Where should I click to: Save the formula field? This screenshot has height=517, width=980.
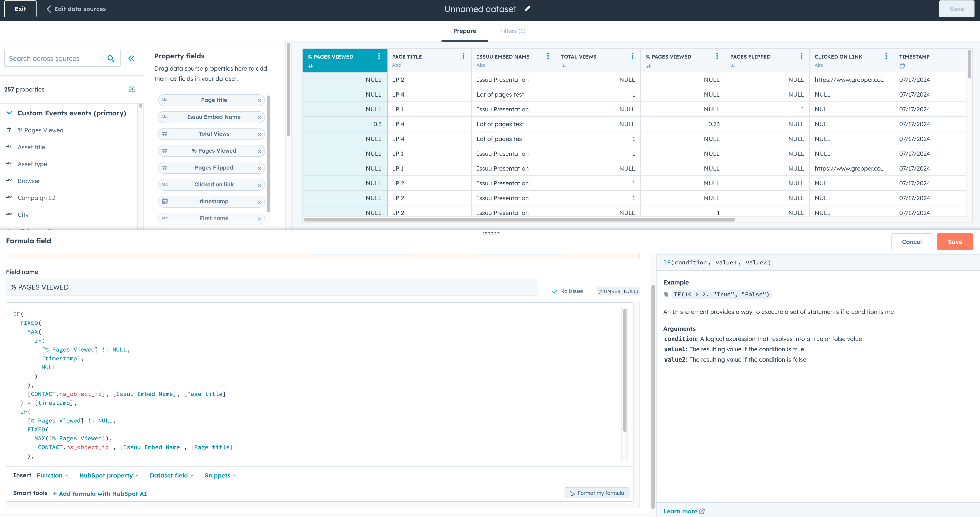[954, 242]
